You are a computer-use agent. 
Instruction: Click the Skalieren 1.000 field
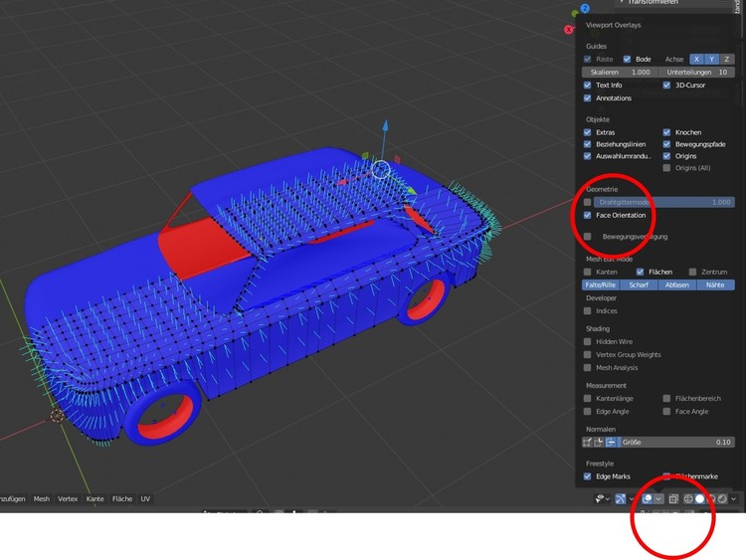coord(620,73)
